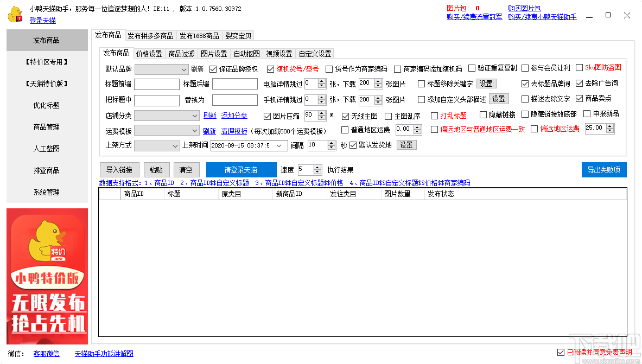
Task: Open the 客服微信 link
Action: tap(46, 353)
